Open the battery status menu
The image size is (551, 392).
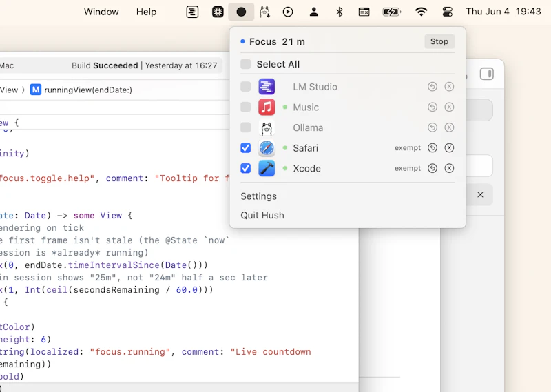tap(391, 12)
